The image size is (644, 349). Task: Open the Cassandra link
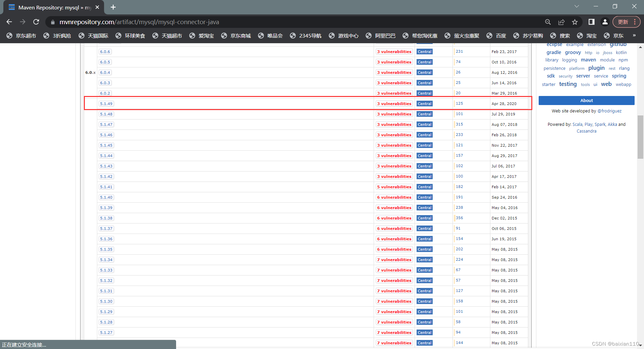tap(587, 131)
